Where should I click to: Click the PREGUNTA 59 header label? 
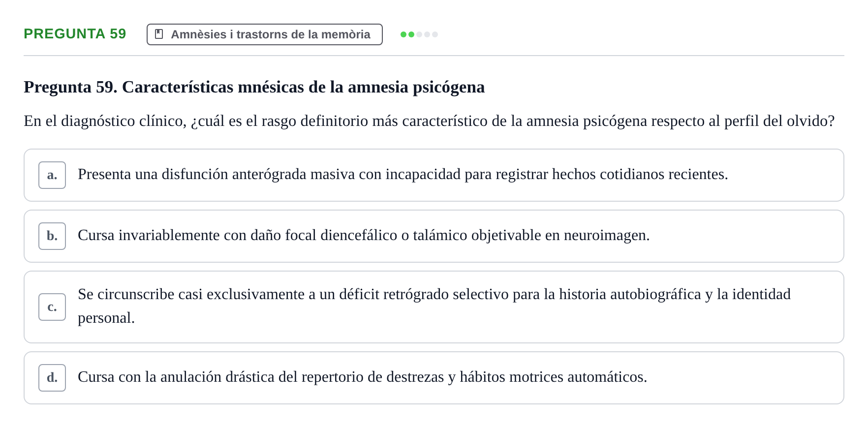point(75,34)
